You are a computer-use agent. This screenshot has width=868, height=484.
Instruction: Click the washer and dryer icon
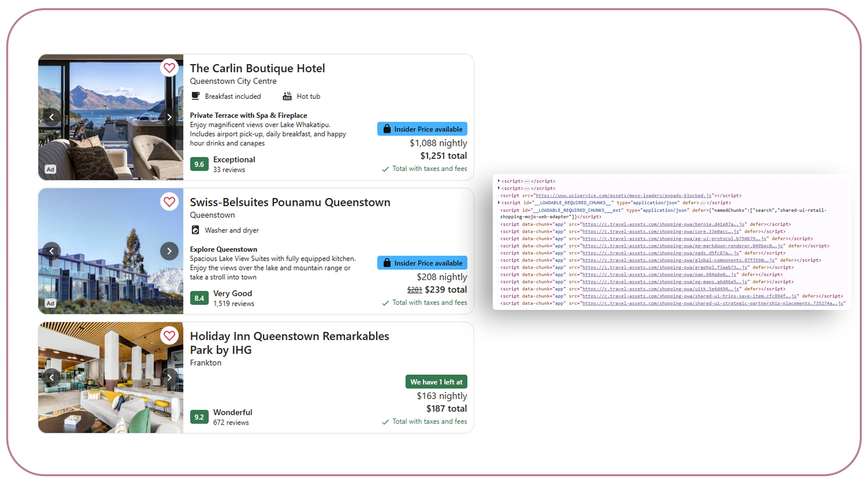click(x=196, y=230)
